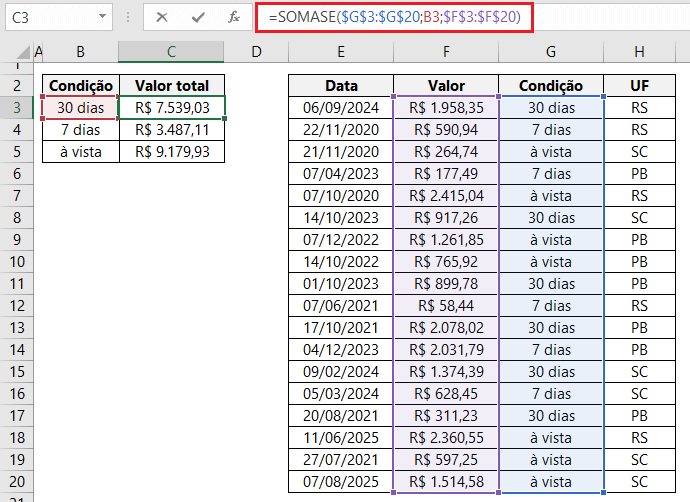690x502 pixels.
Task: Click value cell R$ 2.031,79
Action: pyautogui.click(x=446, y=349)
